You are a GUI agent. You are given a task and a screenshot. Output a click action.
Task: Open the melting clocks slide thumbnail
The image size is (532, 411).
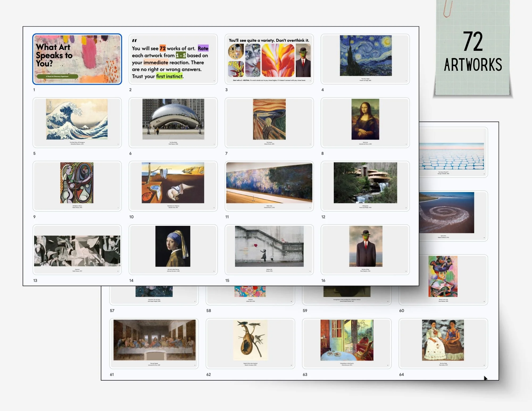pos(173,186)
